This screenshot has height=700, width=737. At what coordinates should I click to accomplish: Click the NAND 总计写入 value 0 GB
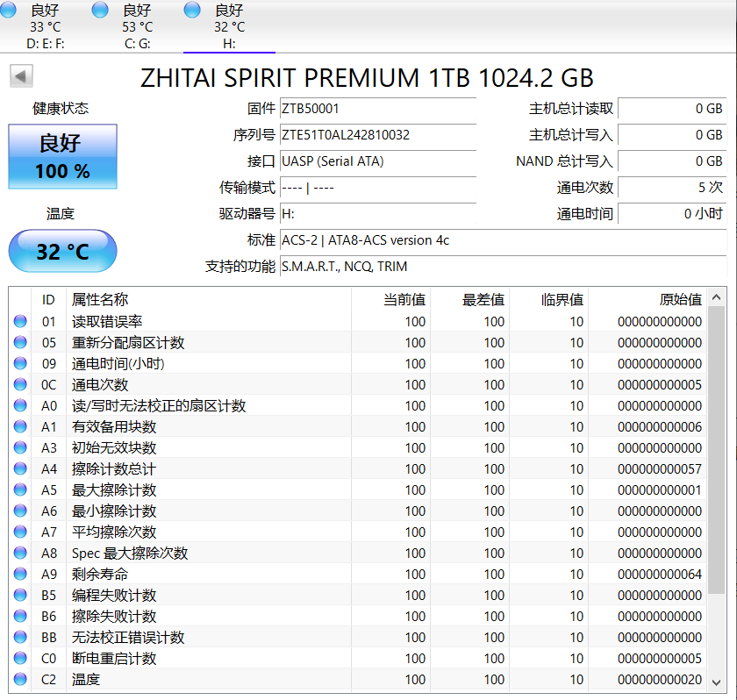click(x=672, y=161)
